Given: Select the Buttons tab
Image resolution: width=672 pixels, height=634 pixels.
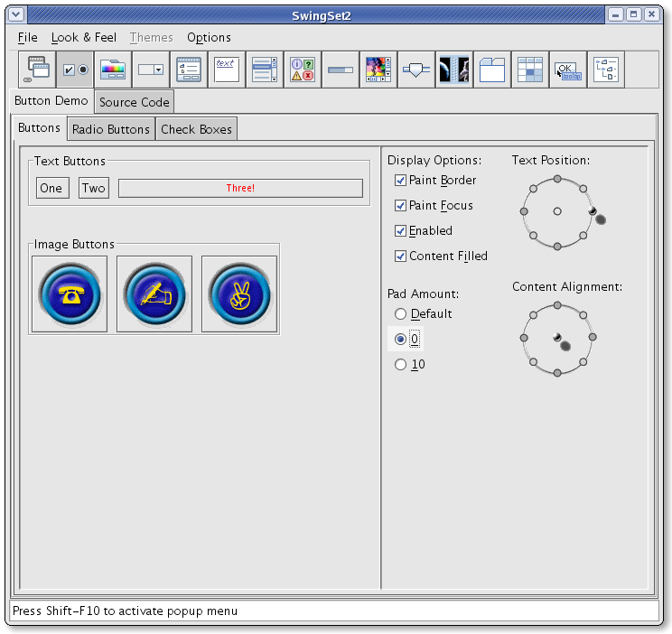Looking at the screenshot, I should [x=39, y=127].
